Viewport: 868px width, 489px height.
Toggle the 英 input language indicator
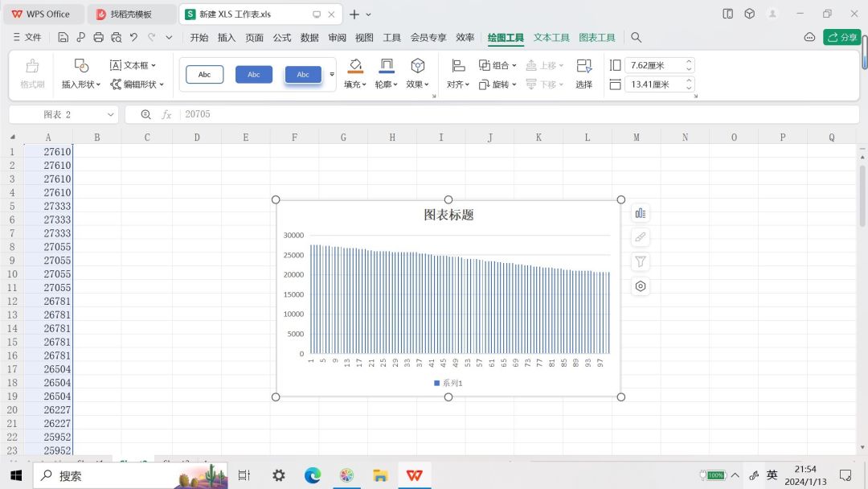click(772, 475)
